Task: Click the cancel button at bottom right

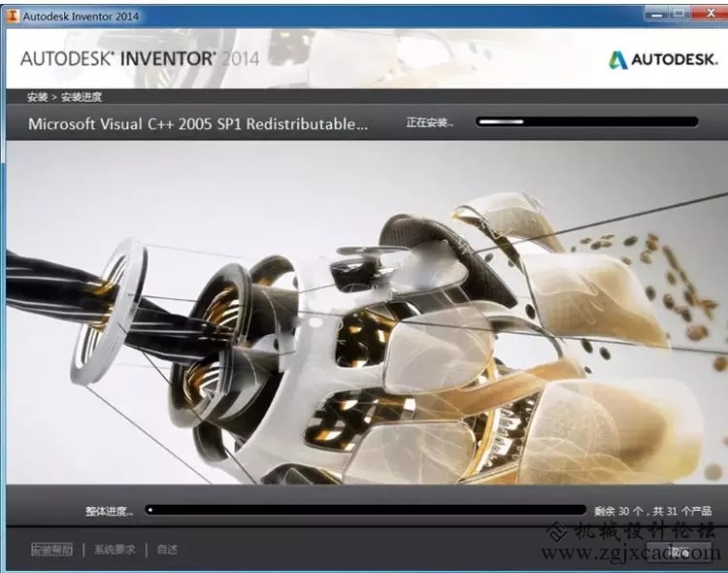Action: coord(678,552)
